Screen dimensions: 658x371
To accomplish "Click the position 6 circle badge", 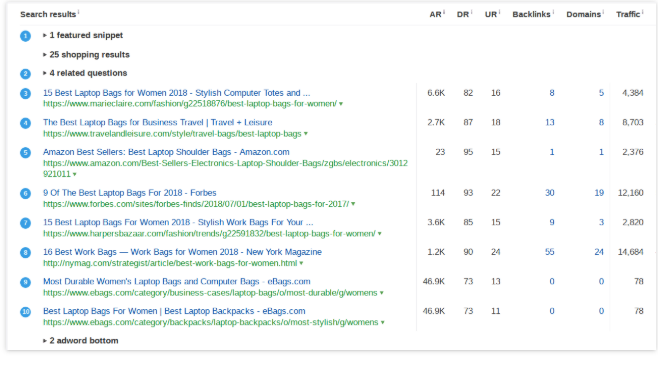I will (25, 193).
